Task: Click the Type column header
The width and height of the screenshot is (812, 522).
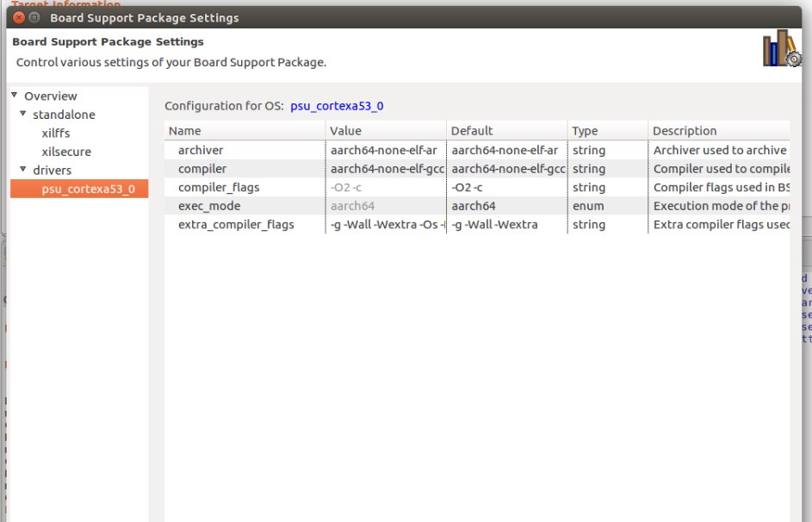Action: click(x=607, y=131)
